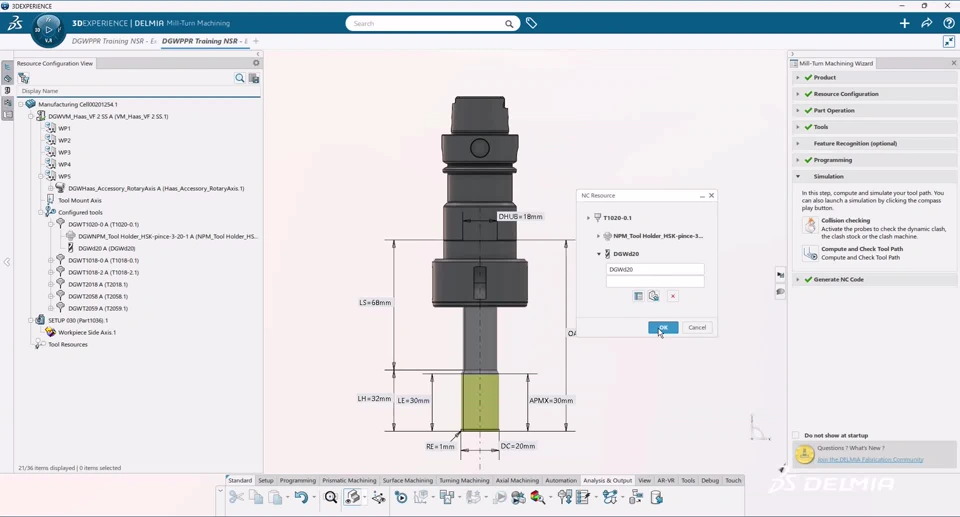
Task: Click the Copy icon in bottom toolbar
Action: click(256, 497)
